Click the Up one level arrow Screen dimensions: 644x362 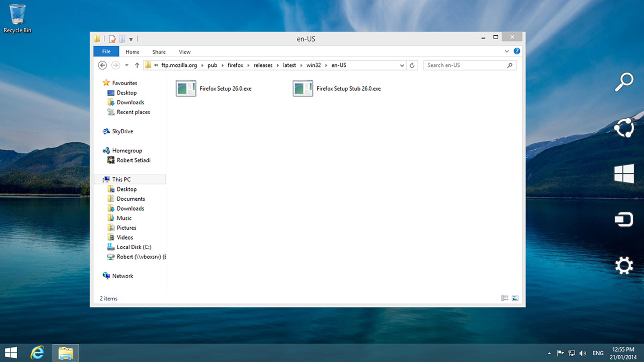pos(137,65)
